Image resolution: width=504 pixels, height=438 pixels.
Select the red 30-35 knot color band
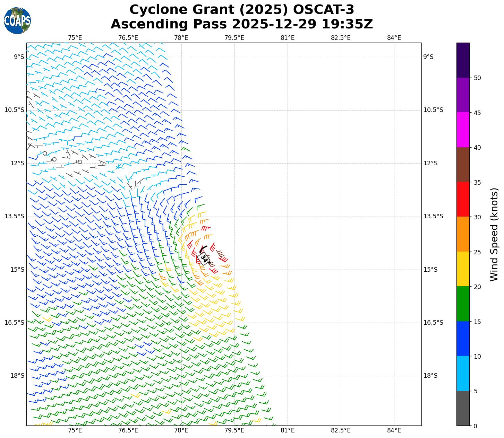pos(463,199)
